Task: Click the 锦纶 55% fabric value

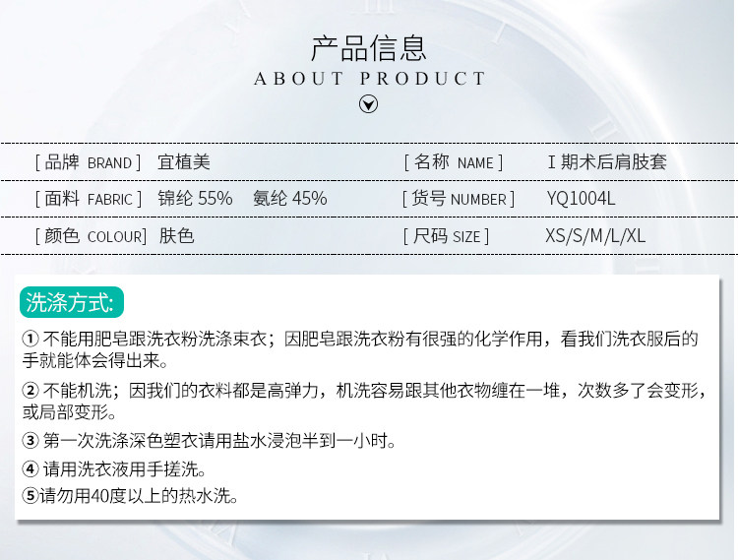Action: point(195,199)
